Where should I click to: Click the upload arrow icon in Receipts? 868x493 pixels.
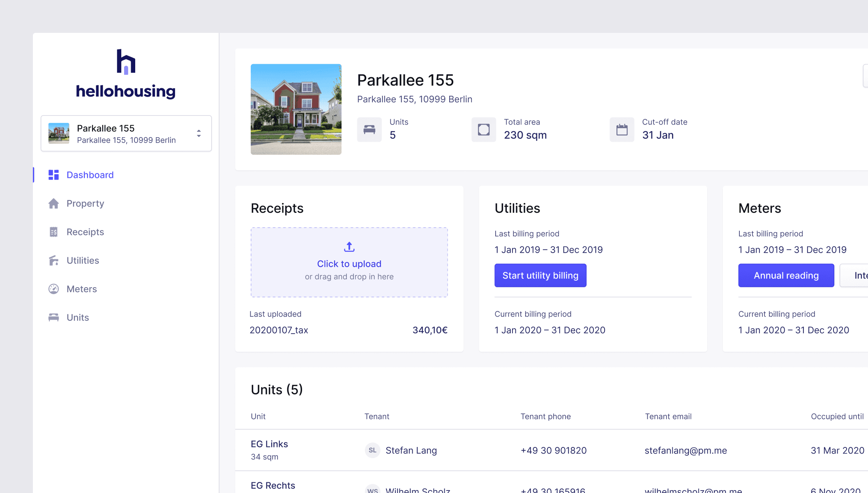(x=349, y=247)
